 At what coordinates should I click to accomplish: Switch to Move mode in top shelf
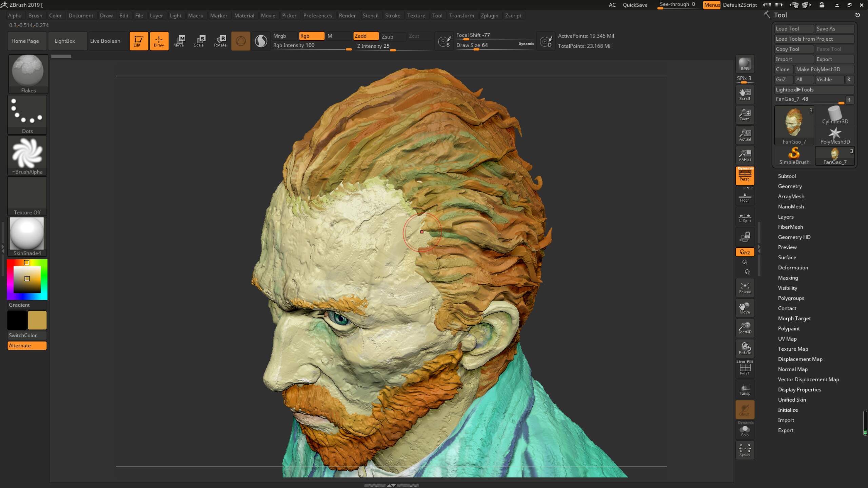coord(179,41)
